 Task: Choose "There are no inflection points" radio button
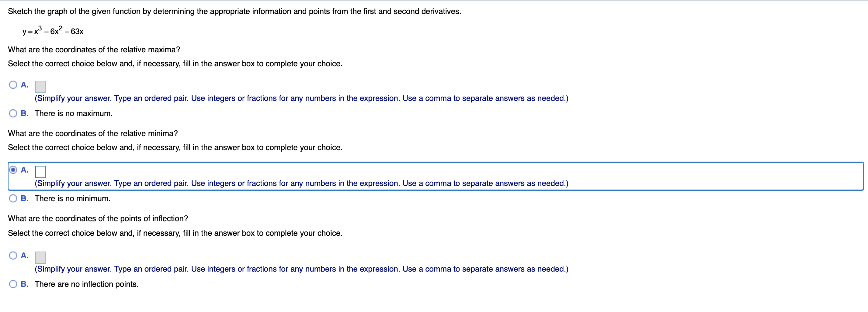click(13, 284)
